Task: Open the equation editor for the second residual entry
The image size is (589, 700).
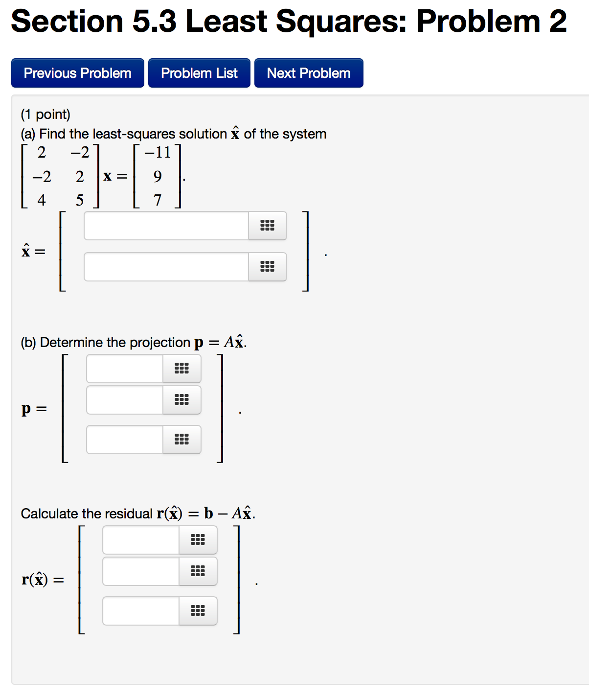Action: 198,571
